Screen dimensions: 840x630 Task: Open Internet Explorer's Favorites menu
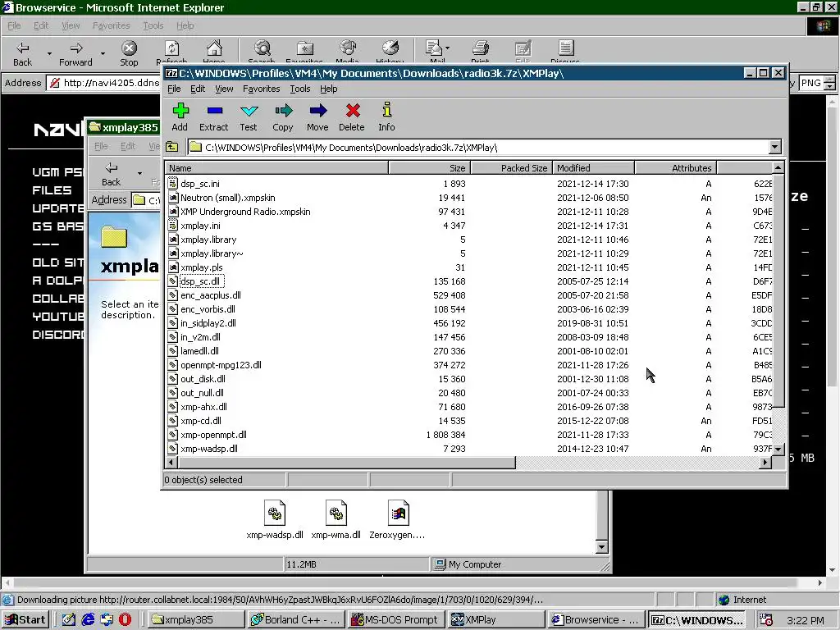coord(112,25)
